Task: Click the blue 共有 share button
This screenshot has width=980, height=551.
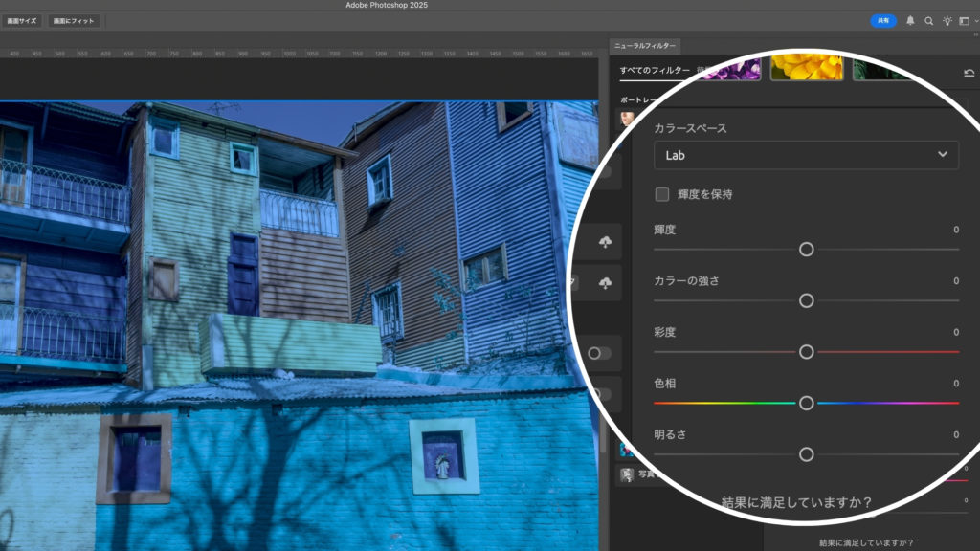Action: coord(883,20)
